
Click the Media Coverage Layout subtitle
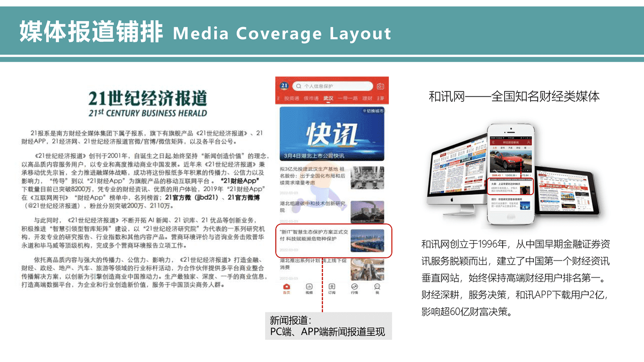282,34
